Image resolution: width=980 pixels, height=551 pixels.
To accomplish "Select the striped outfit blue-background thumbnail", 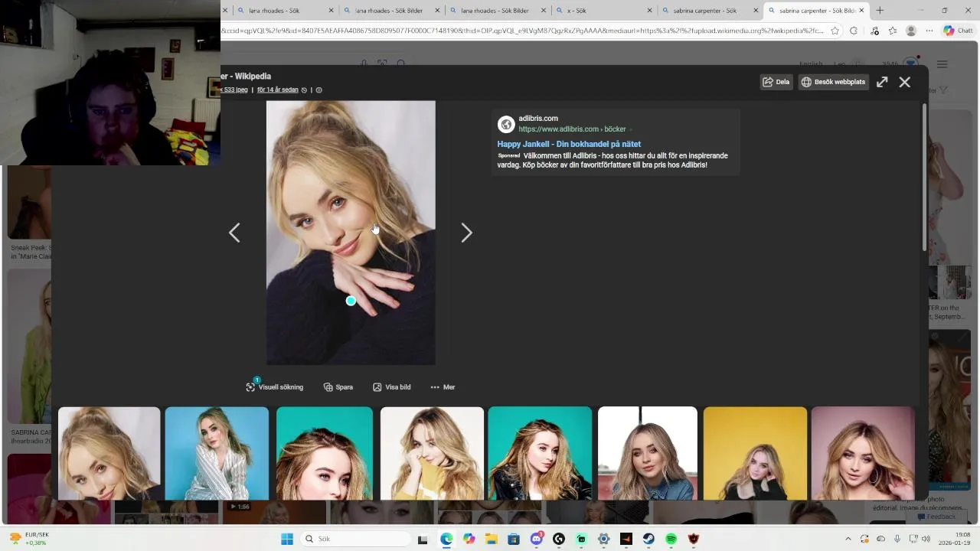I will pyautogui.click(x=217, y=453).
